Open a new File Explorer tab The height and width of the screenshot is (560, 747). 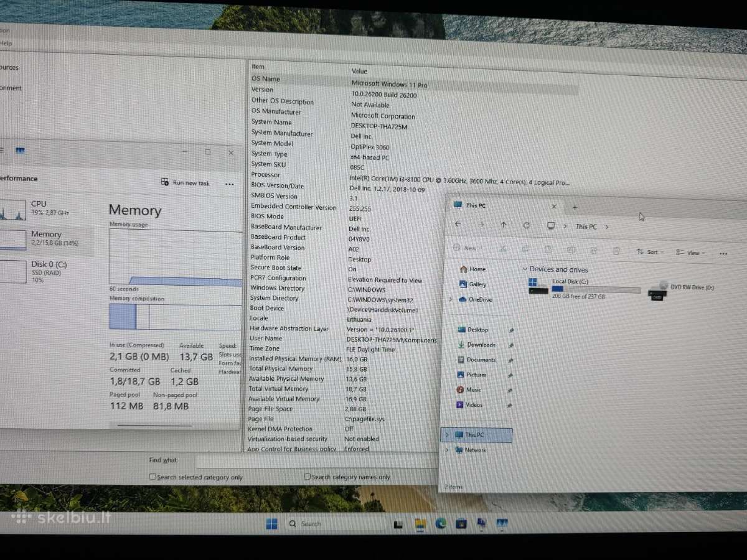pos(575,207)
